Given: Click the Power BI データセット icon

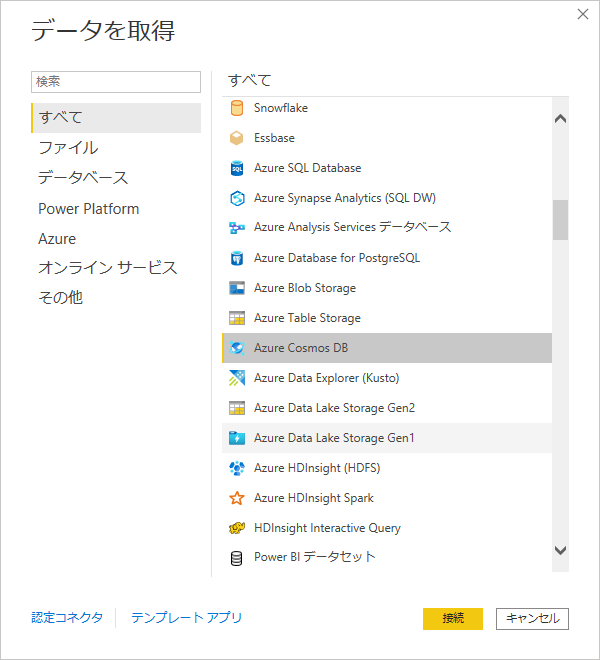Looking at the screenshot, I should (x=237, y=558).
